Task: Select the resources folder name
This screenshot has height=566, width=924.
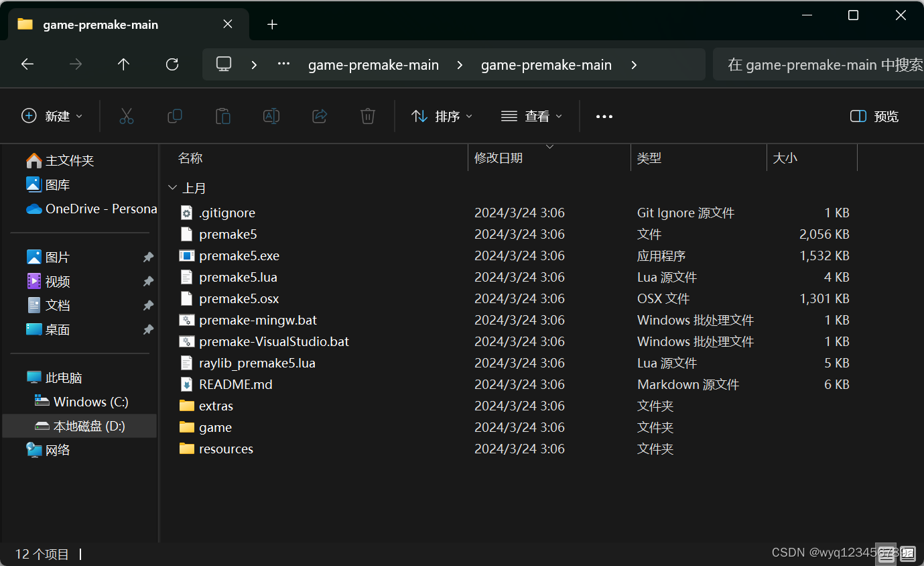Action: pyautogui.click(x=226, y=449)
